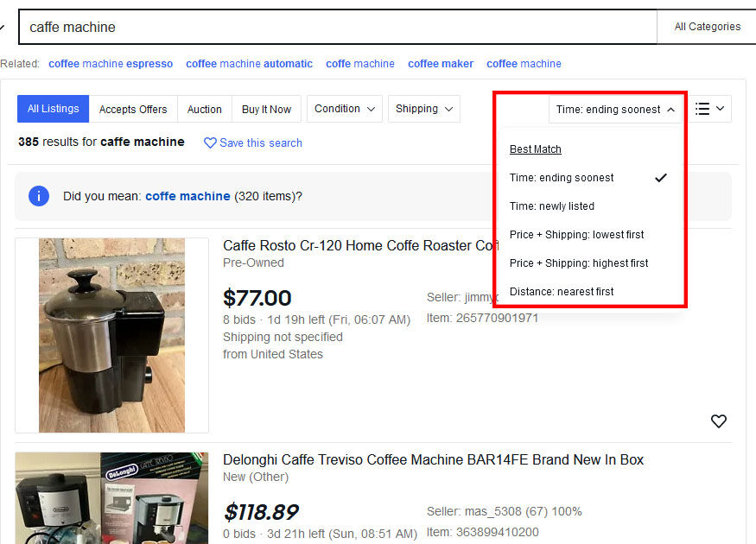This screenshot has width=756, height=544.
Task: Click the Pre-Owned condition label
Action: (253, 263)
